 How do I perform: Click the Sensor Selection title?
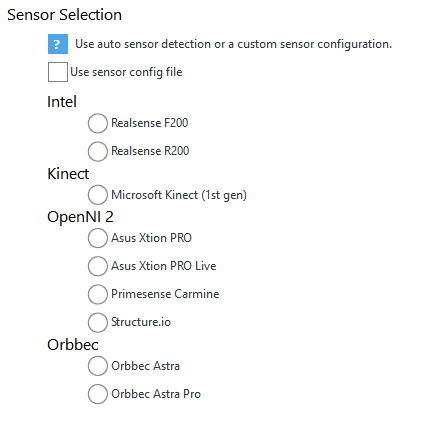point(64,15)
